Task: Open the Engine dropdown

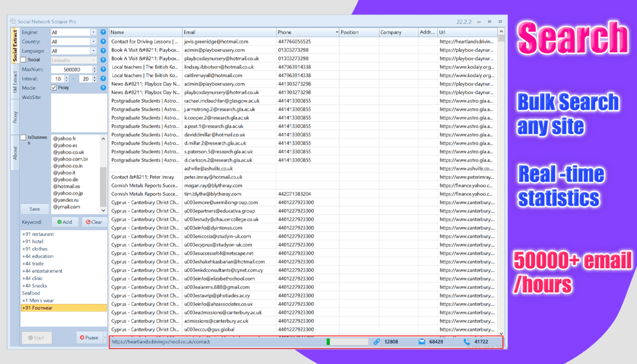Action: [x=93, y=32]
